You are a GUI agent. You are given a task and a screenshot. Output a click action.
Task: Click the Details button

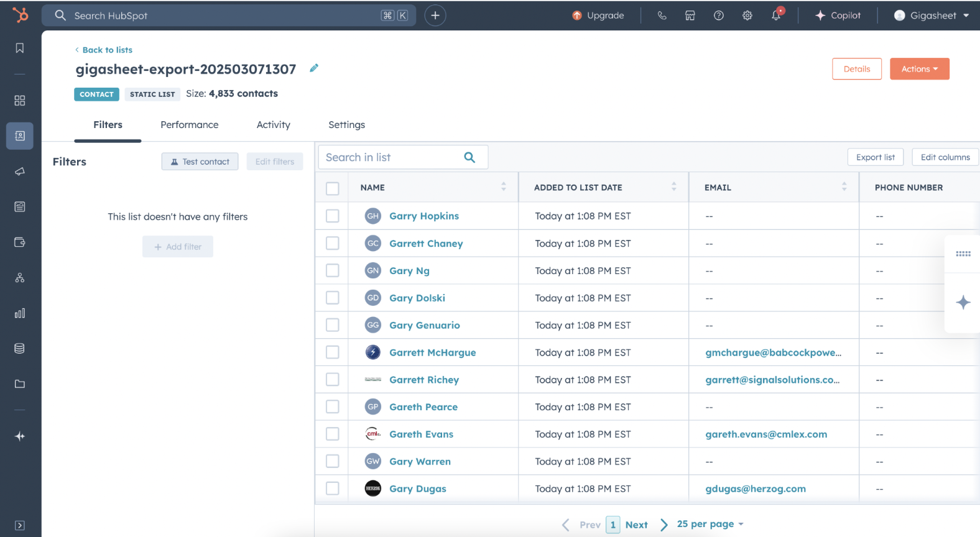click(x=857, y=69)
